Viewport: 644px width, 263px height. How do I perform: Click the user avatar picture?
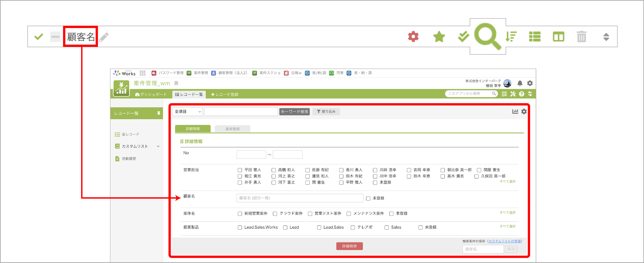[x=507, y=83]
